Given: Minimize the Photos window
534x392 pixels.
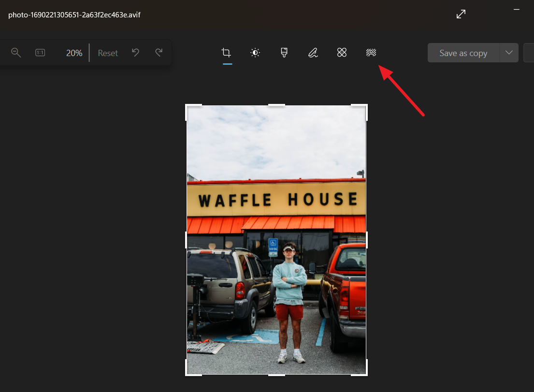Looking at the screenshot, I should 517,10.
